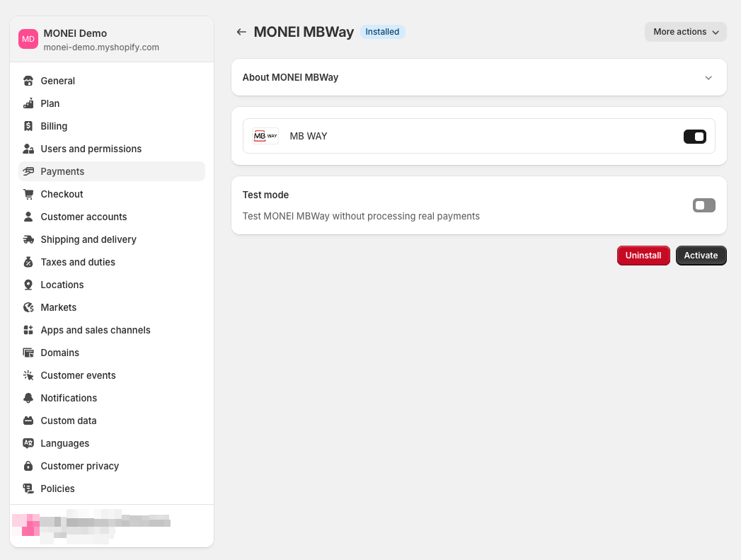Click the Taxes and duties bag icon
This screenshot has width=741, height=560.
[28, 262]
